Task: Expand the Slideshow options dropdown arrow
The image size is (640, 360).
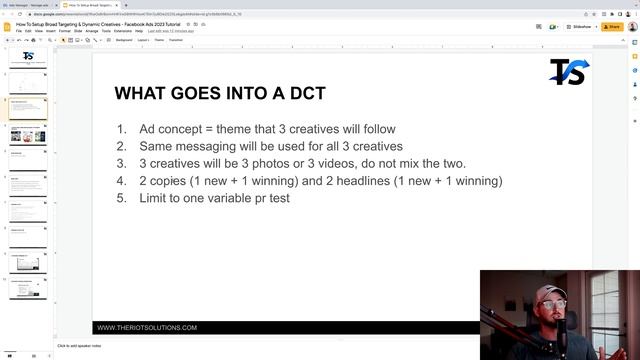Action: [x=596, y=27]
